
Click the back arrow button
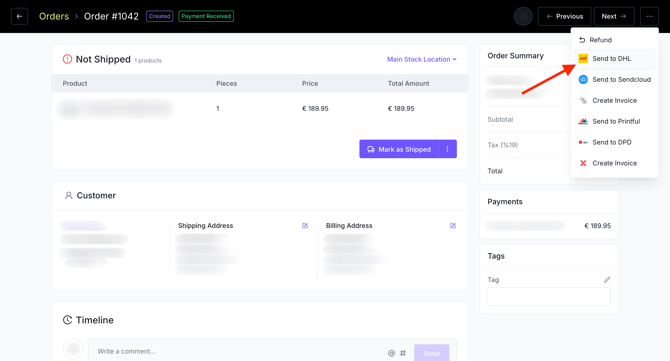point(19,16)
